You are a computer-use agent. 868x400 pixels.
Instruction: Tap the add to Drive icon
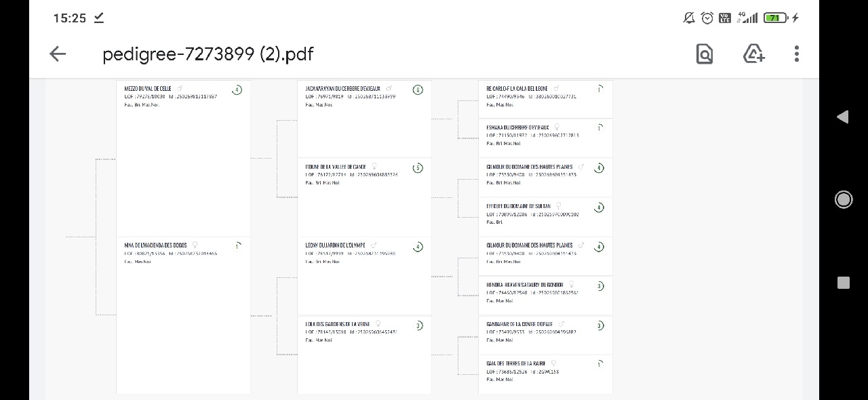pyautogui.click(x=754, y=54)
